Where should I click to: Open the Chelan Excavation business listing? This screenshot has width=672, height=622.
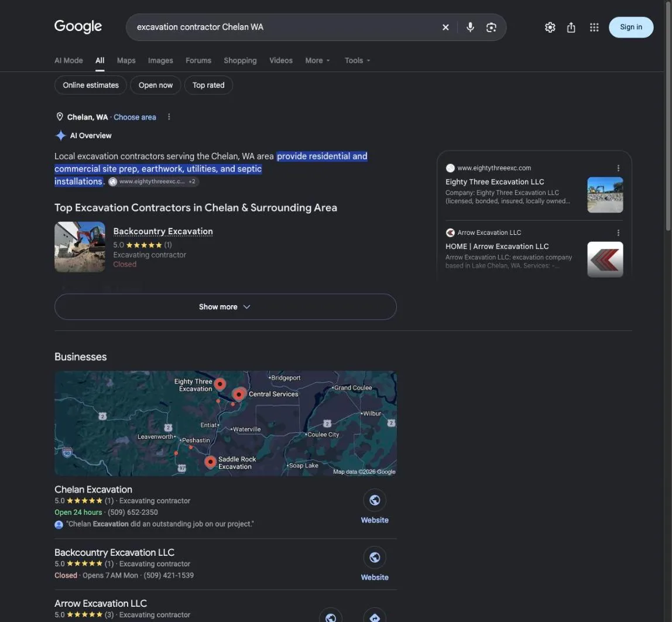(93, 490)
